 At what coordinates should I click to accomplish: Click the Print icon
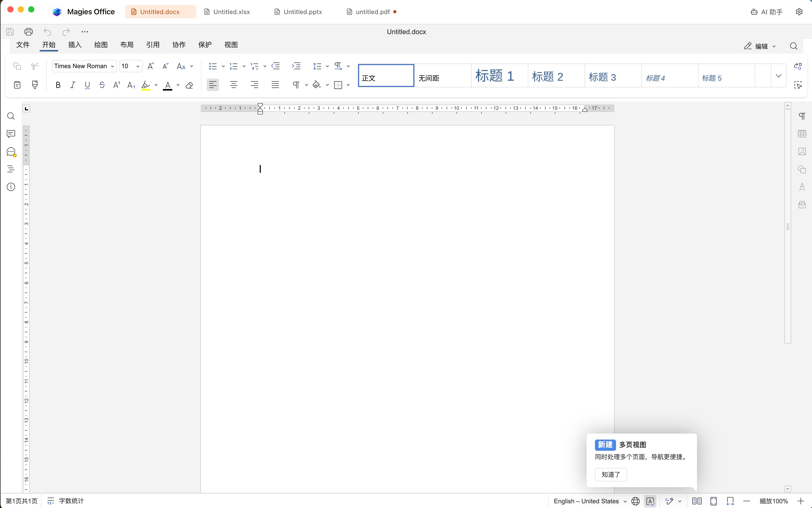(x=29, y=31)
